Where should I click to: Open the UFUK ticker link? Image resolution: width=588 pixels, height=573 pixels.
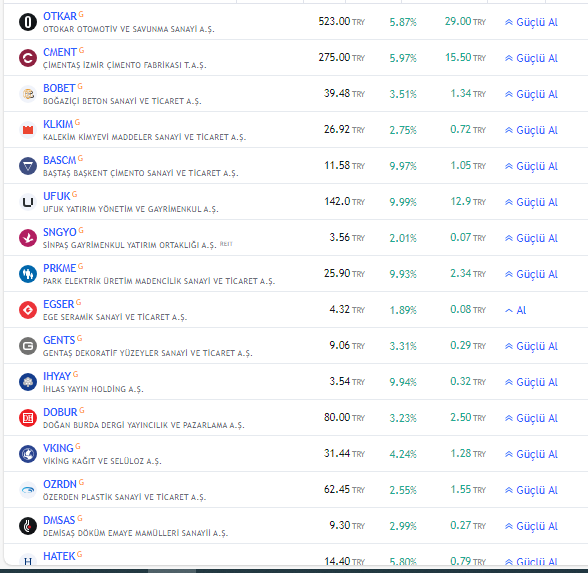[x=57, y=196]
